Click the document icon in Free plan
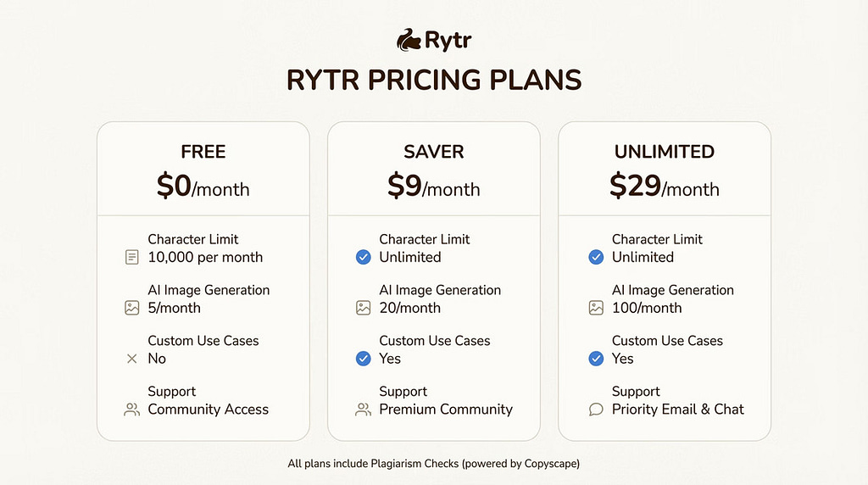 pyautogui.click(x=131, y=257)
